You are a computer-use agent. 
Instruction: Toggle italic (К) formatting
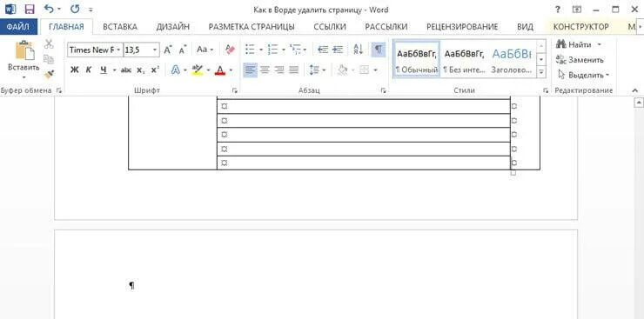pyautogui.click(x=88, y=70)
